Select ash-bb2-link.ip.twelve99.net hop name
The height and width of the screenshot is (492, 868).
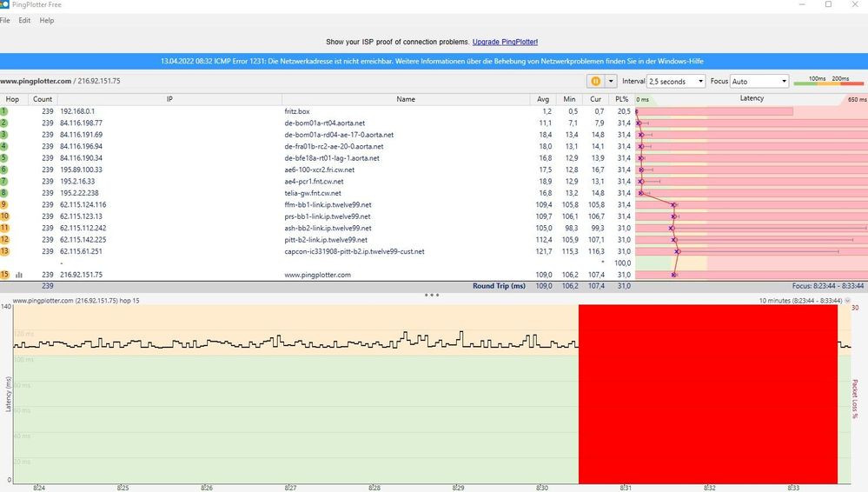[x=328, y=228]
